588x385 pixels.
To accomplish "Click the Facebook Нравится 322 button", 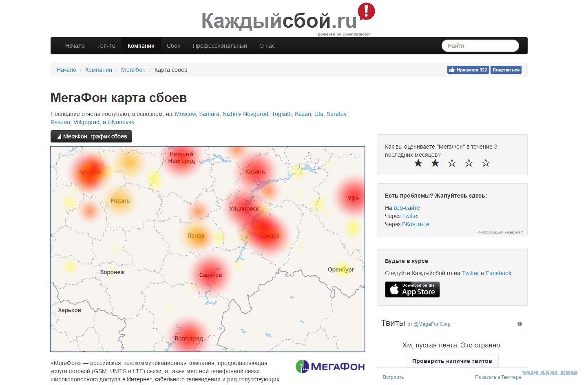I will [x=468, y=70].
